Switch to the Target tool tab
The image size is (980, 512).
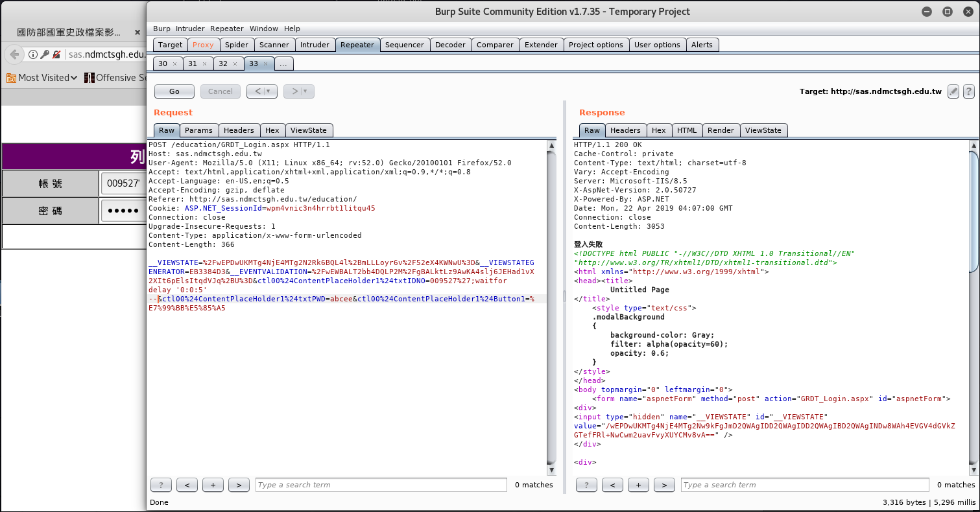pos(171,45)
